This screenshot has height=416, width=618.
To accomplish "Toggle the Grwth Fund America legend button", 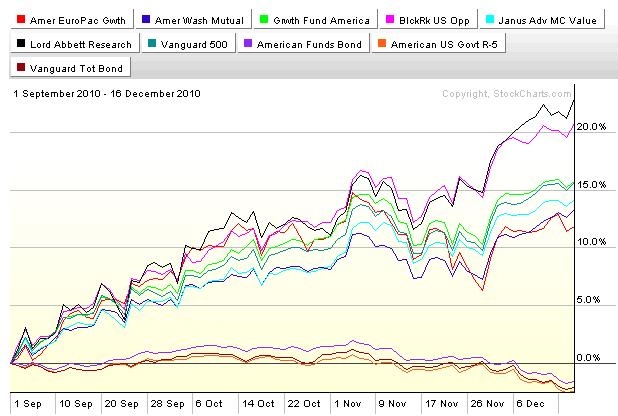I will click(x=315, y=20).
